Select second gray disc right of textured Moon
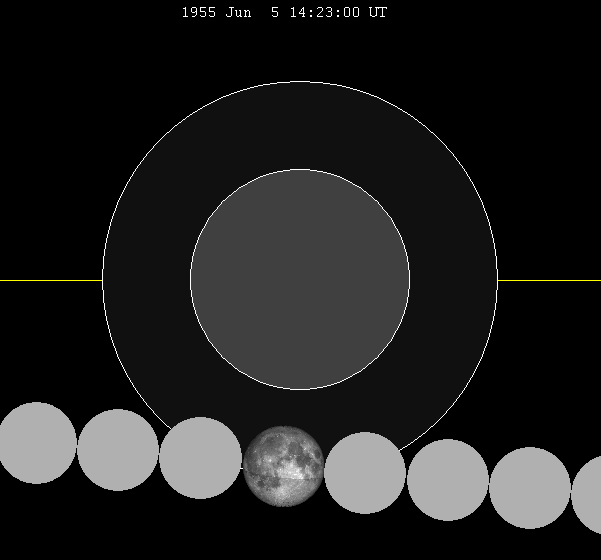Screen dimensions: 601x560 [447, 480]
